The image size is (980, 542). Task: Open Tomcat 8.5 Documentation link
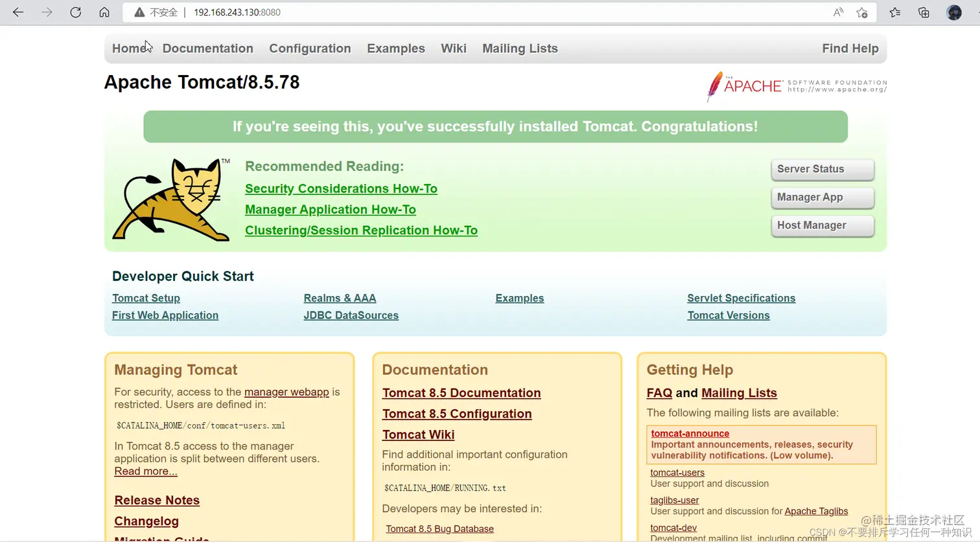(x=461, y=393)
